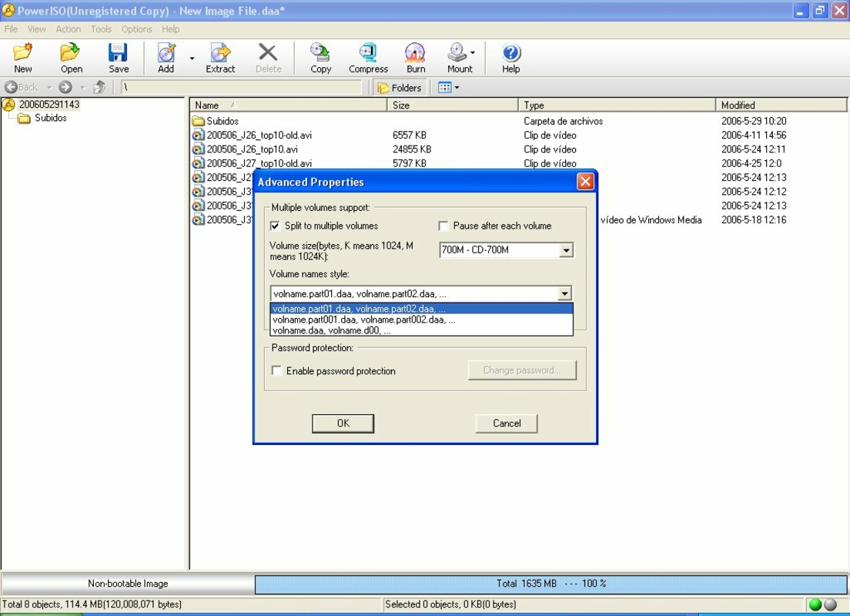Click the Mount drive icon

[457, 54]
